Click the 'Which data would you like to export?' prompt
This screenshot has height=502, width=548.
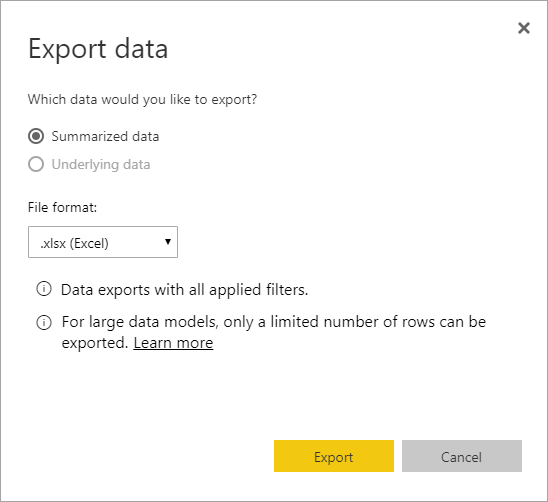coord(143,100)
